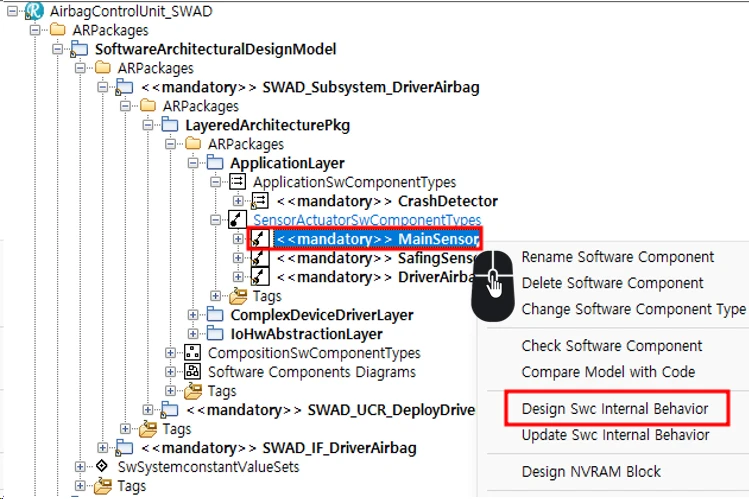Image resolution: width=749 pixels, height=499 pixels.
Task: Select the SoftwareArchitecturalDesignModel tree item
Action: click(215, 49)
